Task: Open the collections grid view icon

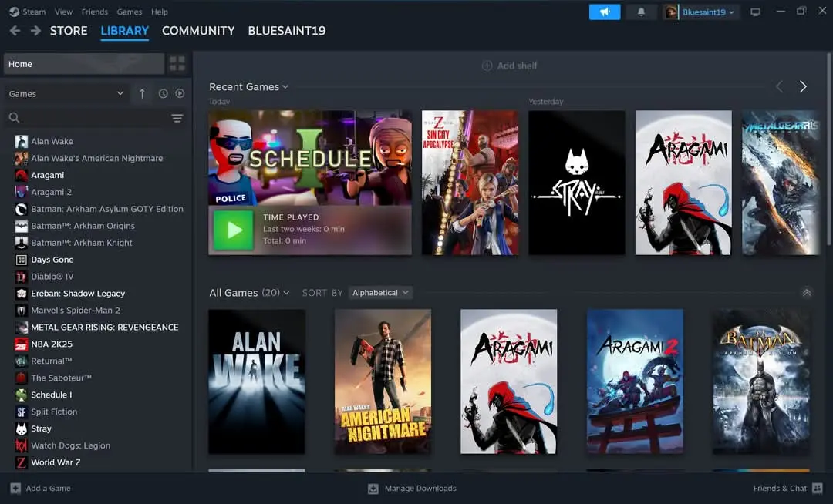Action: click(x=177, y=64)
